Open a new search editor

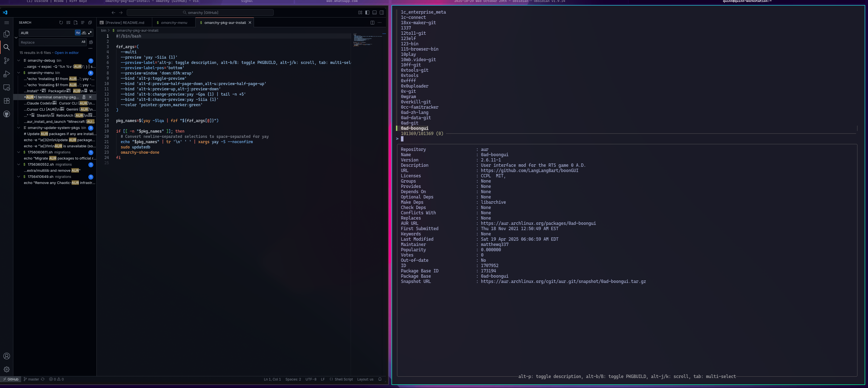(x=76, y=23)
